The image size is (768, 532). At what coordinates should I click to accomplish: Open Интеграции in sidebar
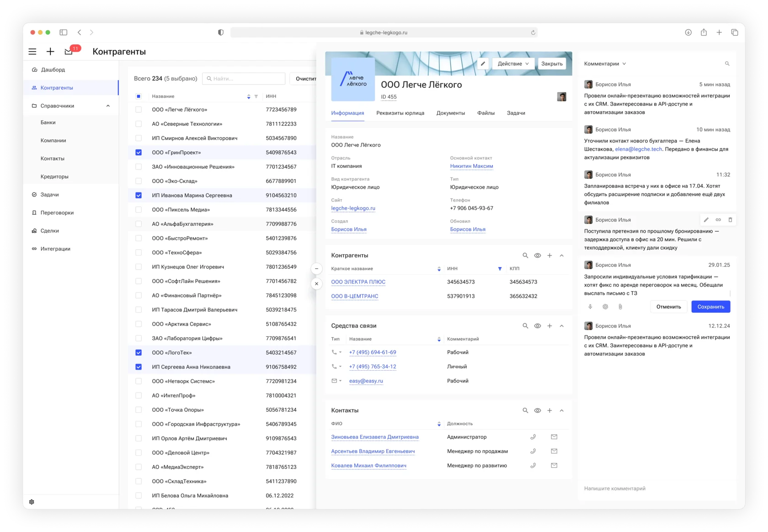(x=71, y=249)
